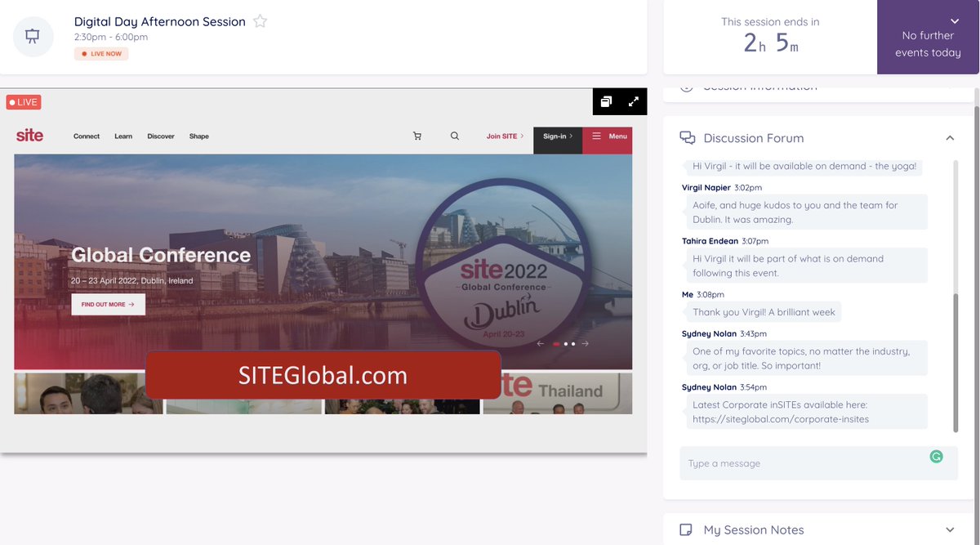Open the corporate-insites link in chat
Viewport: 980px width, 545px height.
tap(781, 419)
